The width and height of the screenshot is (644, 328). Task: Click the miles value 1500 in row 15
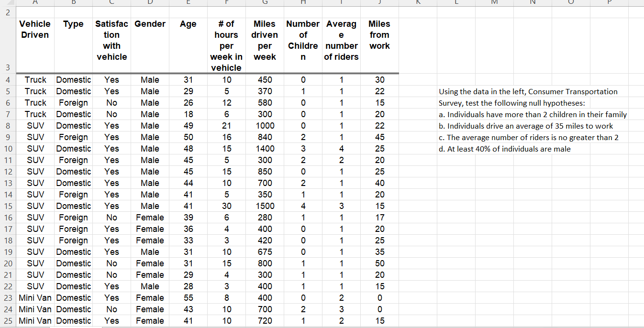pos(265,206)
